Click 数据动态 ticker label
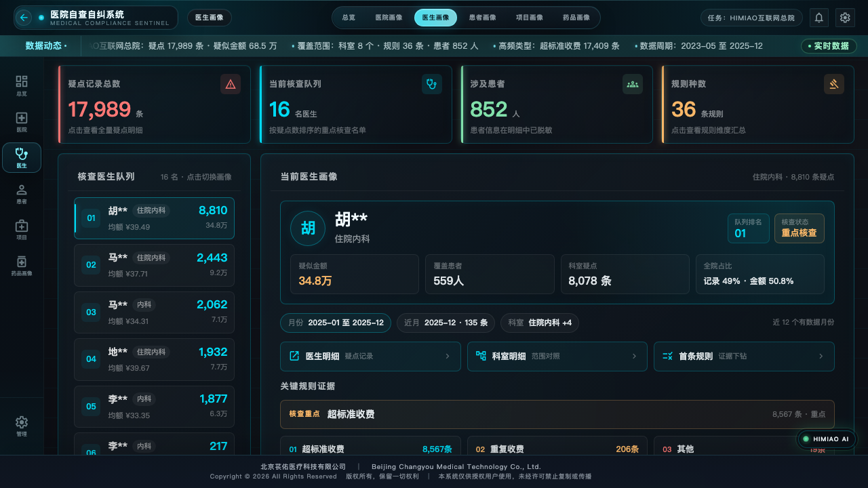 [46, 46]
